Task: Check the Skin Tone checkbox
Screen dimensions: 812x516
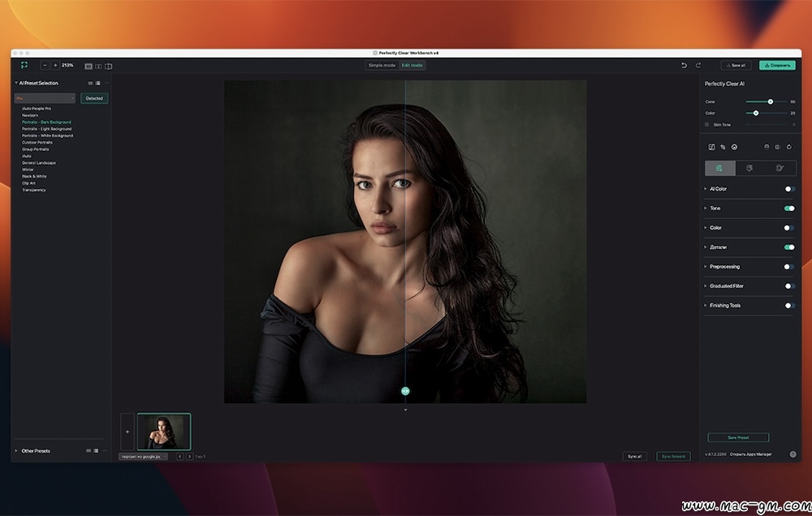Action: 707,125
